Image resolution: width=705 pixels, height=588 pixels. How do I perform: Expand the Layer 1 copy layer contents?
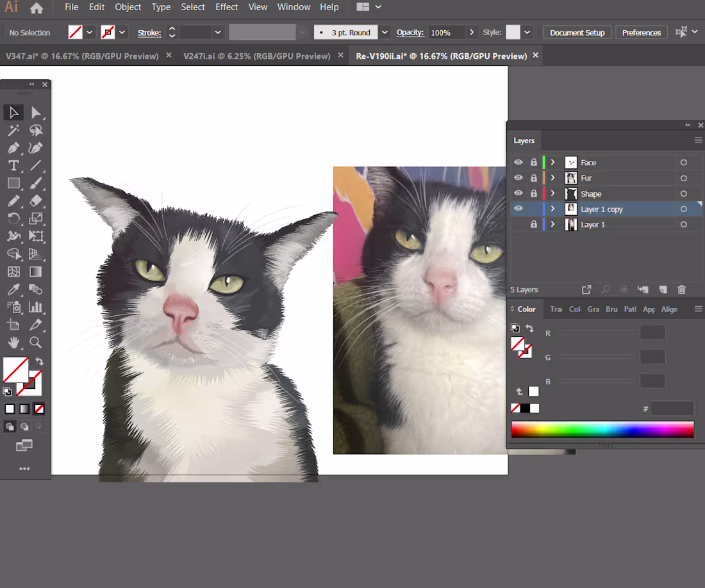click(x=552, y=209)
